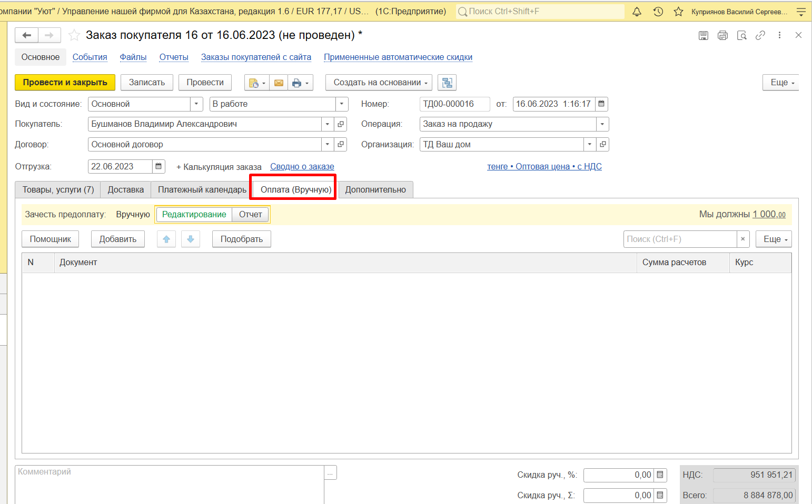Click the notifications bell icon
This screenshot has height=504, width=812.
tap(637, 12)
